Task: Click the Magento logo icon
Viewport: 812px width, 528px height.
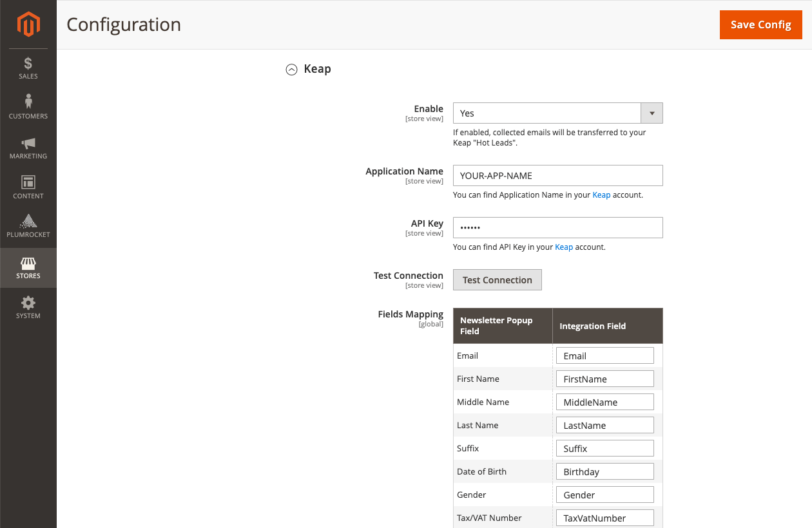Action: point(28,24)
